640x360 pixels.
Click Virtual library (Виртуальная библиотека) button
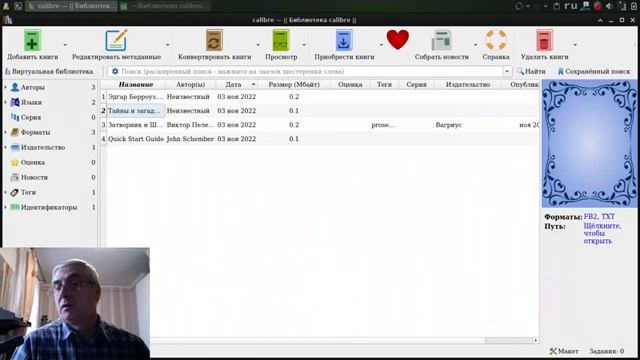tap(49, 71)
